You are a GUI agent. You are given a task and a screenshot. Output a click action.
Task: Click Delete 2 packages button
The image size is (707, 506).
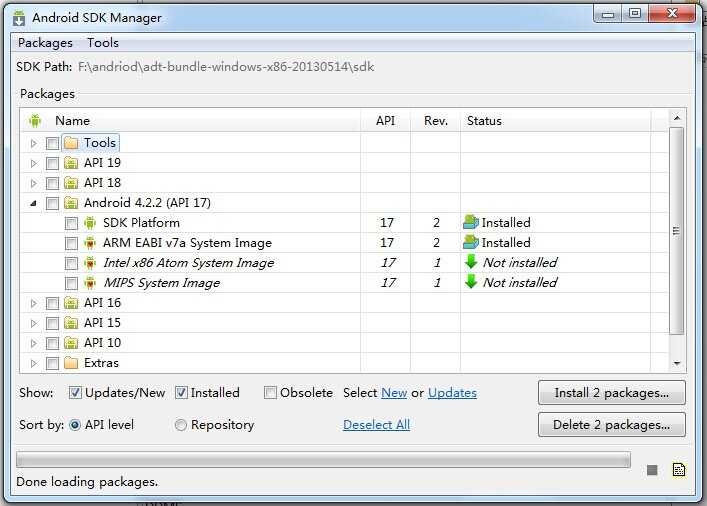click(611, 425)
